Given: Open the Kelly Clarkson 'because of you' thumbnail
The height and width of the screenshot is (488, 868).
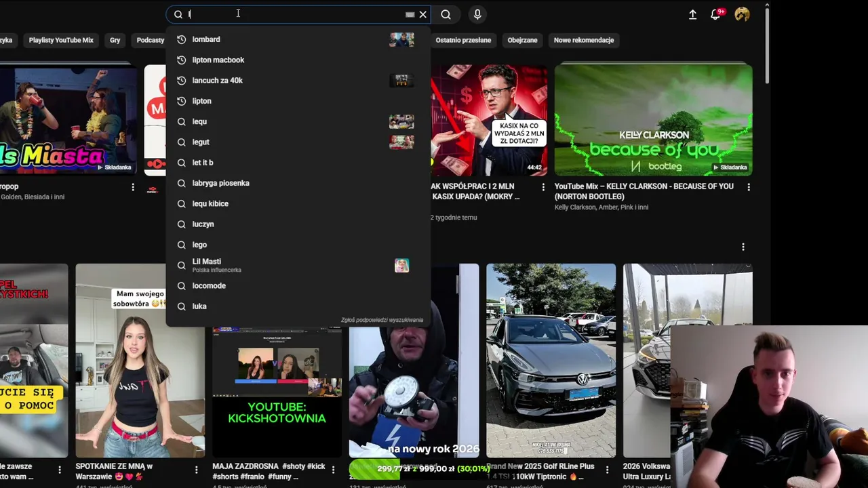Looking at the screenshot, I should pyautogui.click(x=653, y=120).
